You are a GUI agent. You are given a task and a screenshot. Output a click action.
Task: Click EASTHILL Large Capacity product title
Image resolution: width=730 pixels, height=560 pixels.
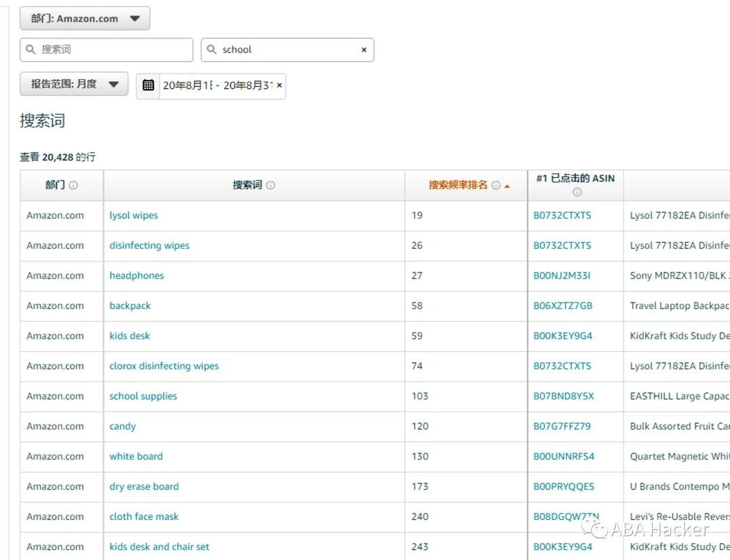pyautogui.click(x=679, y=397)
